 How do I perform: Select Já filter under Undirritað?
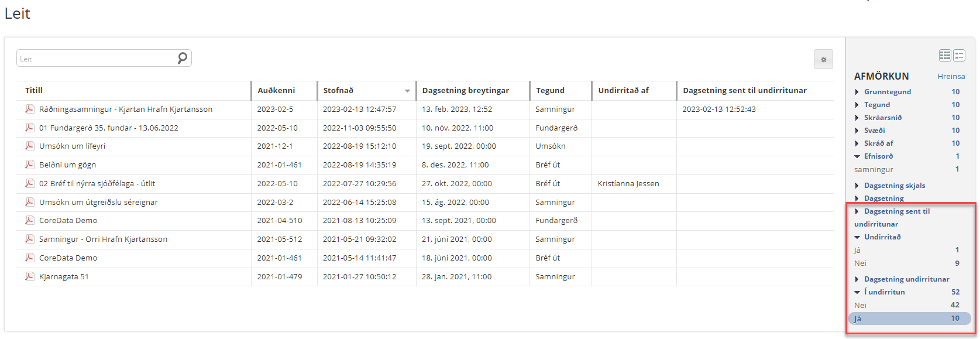(x=857, y=250)
